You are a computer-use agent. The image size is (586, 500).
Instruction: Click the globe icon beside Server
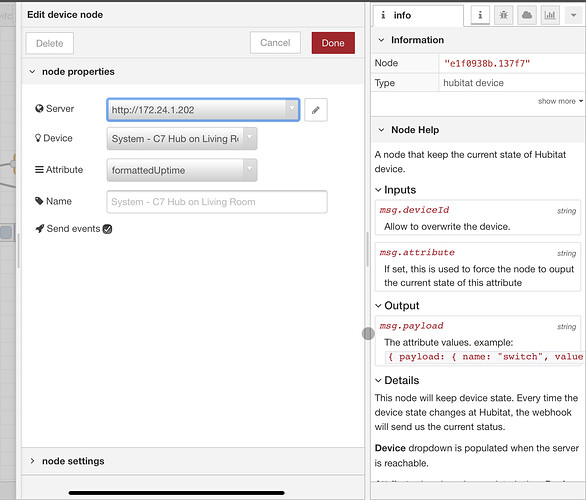(x=39, y=108)
